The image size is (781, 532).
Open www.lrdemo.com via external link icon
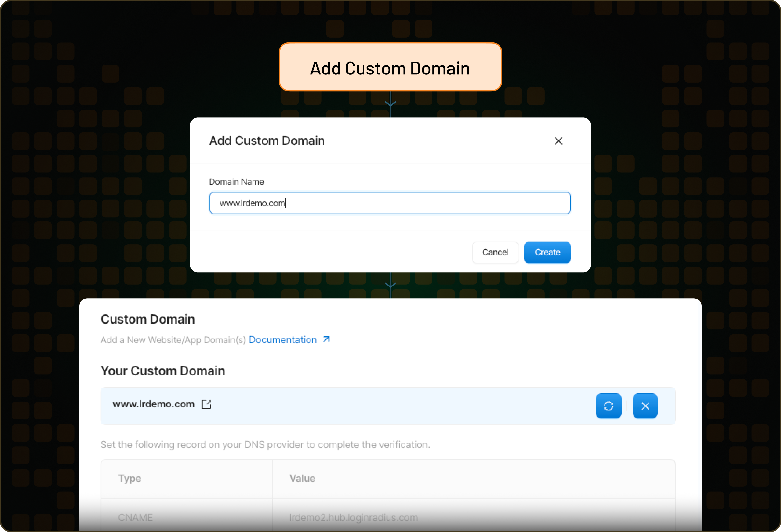(x=206, y=405)
